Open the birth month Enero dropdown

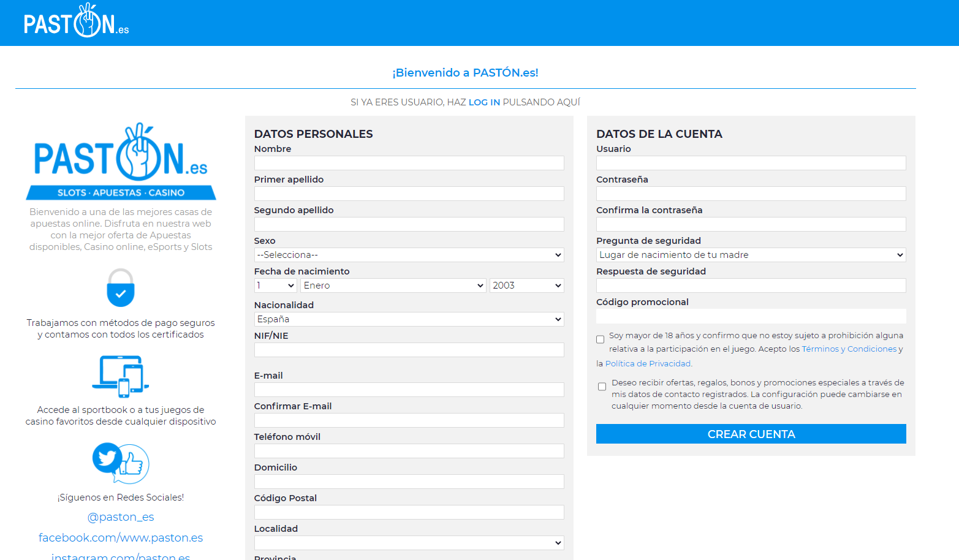[x=393, y=286]
